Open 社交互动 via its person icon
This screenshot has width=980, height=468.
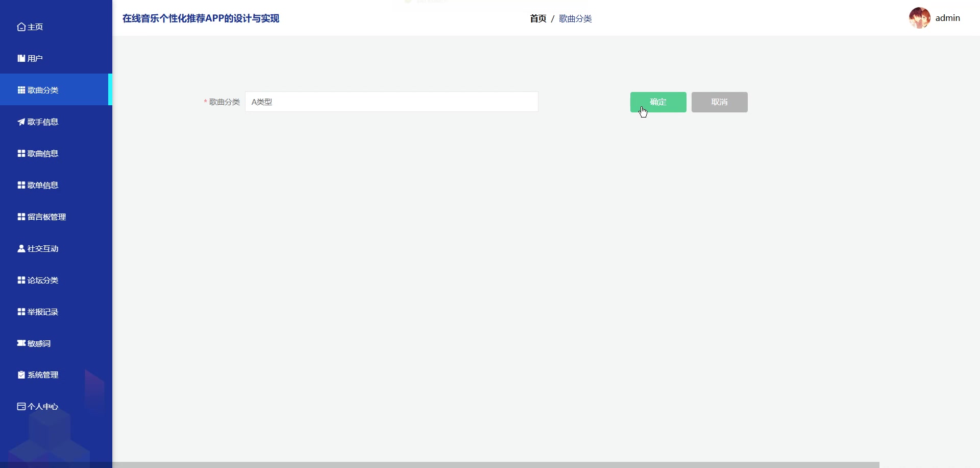(x=21, y=248)
